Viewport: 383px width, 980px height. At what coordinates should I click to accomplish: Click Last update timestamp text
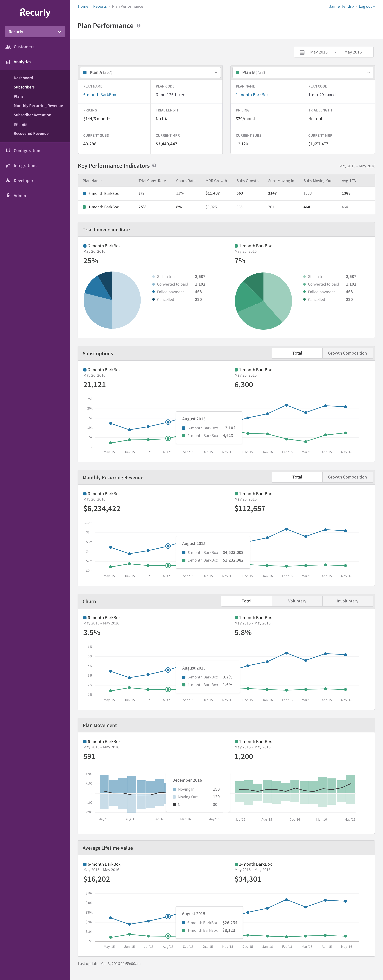coord(109,964)
